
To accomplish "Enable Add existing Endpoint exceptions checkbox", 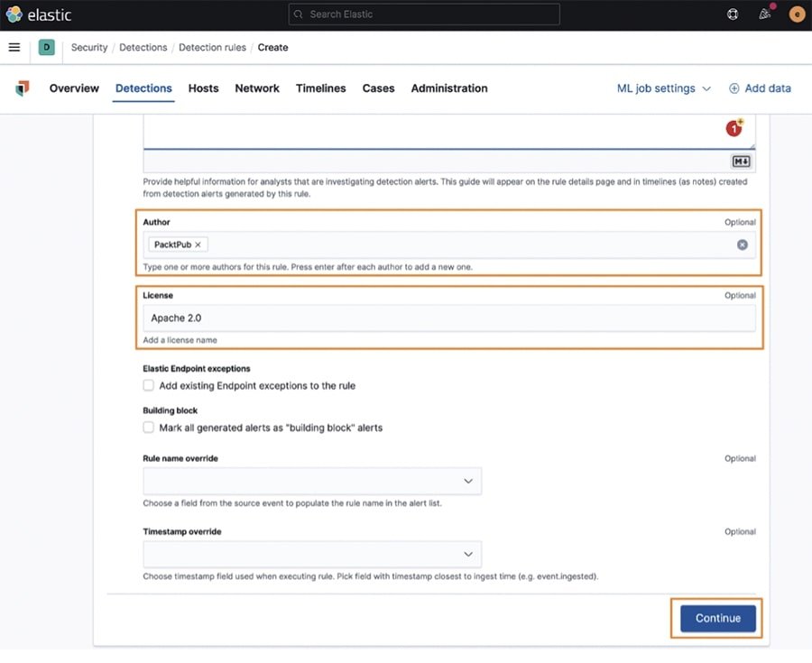I will click(149, 385).
